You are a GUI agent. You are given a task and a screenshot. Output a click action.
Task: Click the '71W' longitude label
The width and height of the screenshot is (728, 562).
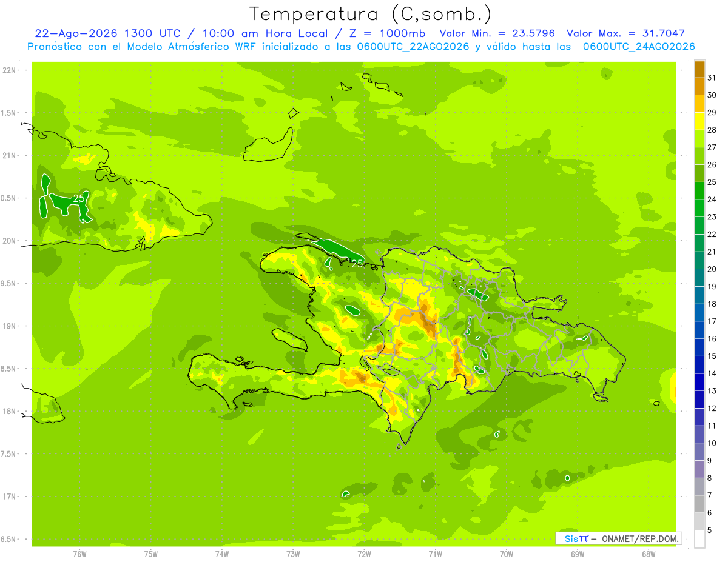435,554
